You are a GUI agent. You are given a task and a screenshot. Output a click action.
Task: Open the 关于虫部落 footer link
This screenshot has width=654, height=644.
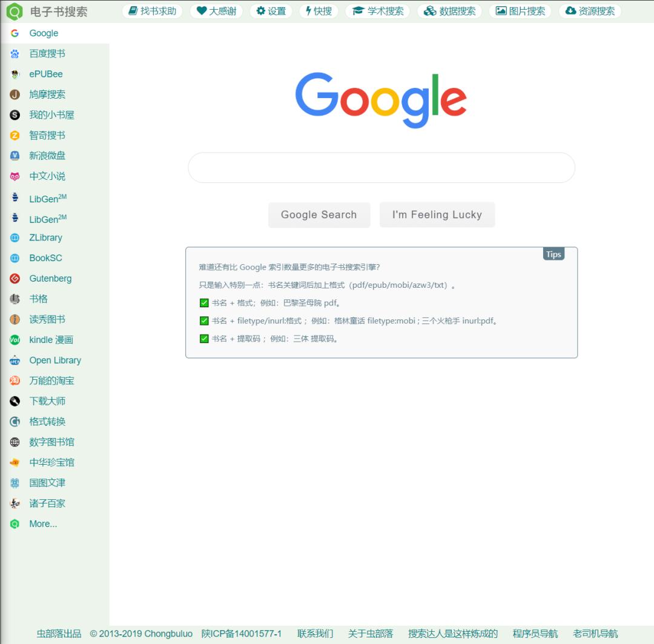pos(371,634)
